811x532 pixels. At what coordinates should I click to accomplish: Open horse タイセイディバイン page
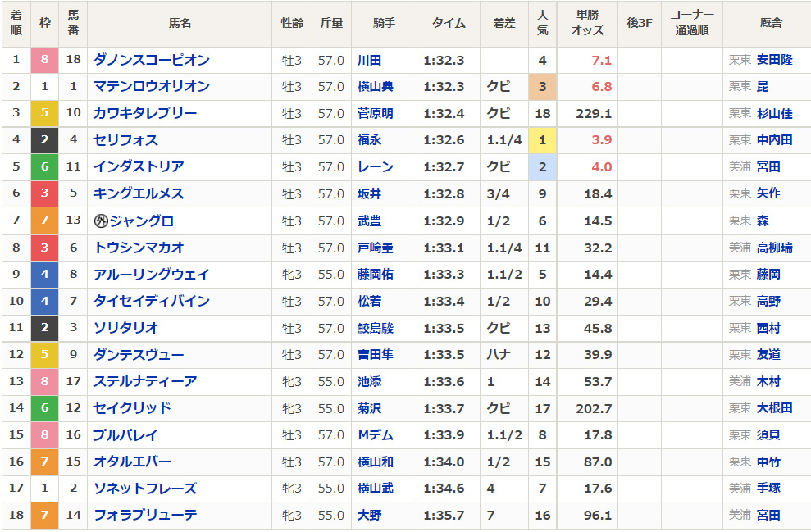point(152,301)
